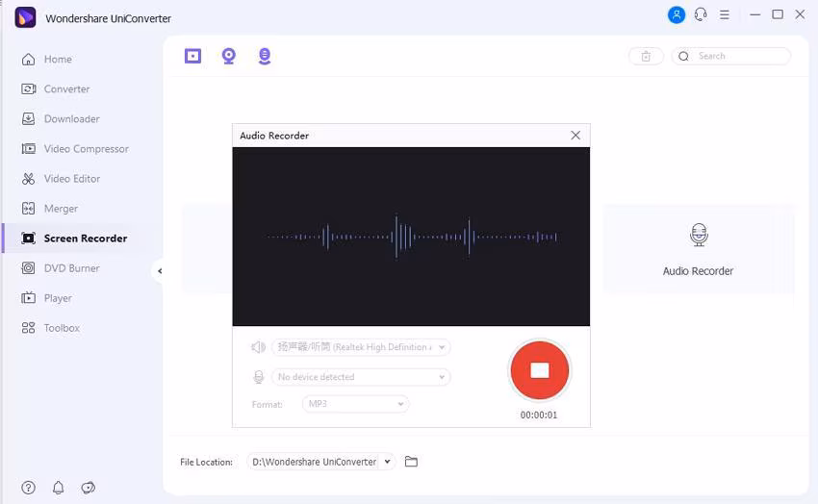This screenshot has height=504, width=818.
Task: Open the output folder icon
Action: (x=411, y=462)
